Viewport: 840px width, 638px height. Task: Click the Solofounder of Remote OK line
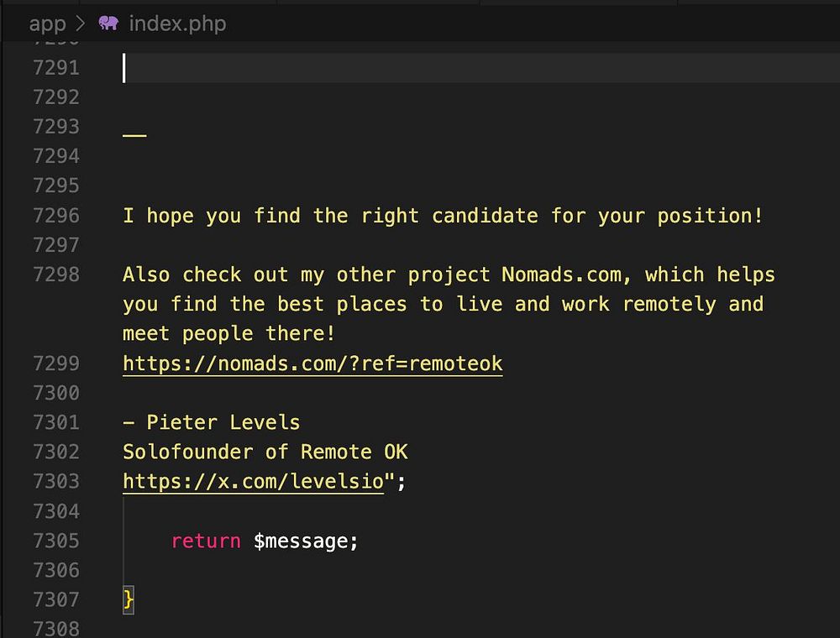click(265, 452)
